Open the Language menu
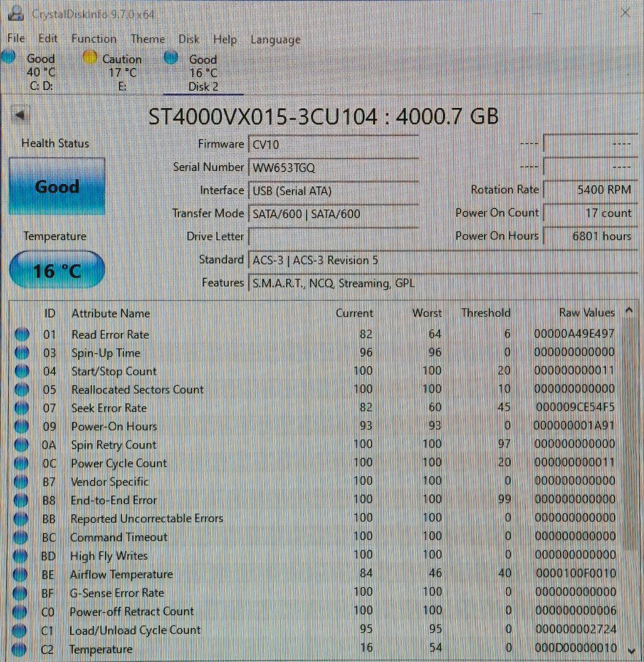Image resolution: width=644 pixels, height=662 pixels. (275, 39)
